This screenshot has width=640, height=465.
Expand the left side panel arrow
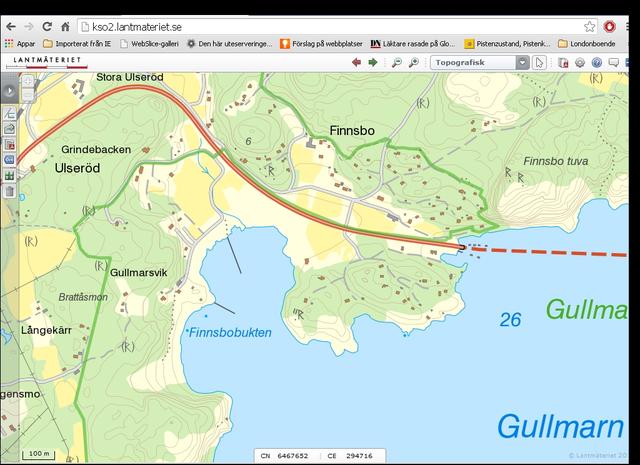(x=9, y=89)
